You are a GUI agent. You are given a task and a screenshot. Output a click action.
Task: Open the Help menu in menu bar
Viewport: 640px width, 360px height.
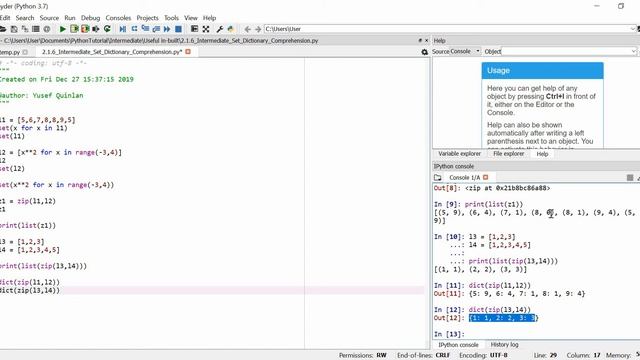[209, 18]
